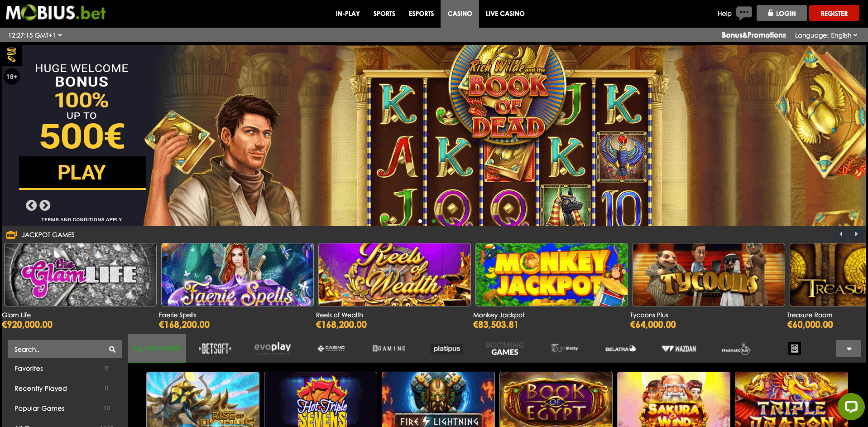This screenshot has height=427, width=868.
Task: Expand the providers list dropdown arrow
Action: (x=849, y=349)
